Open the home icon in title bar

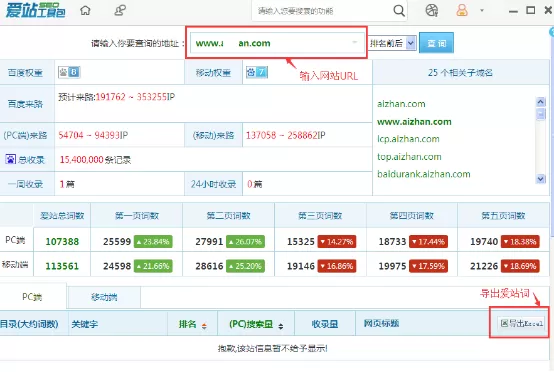85,10
